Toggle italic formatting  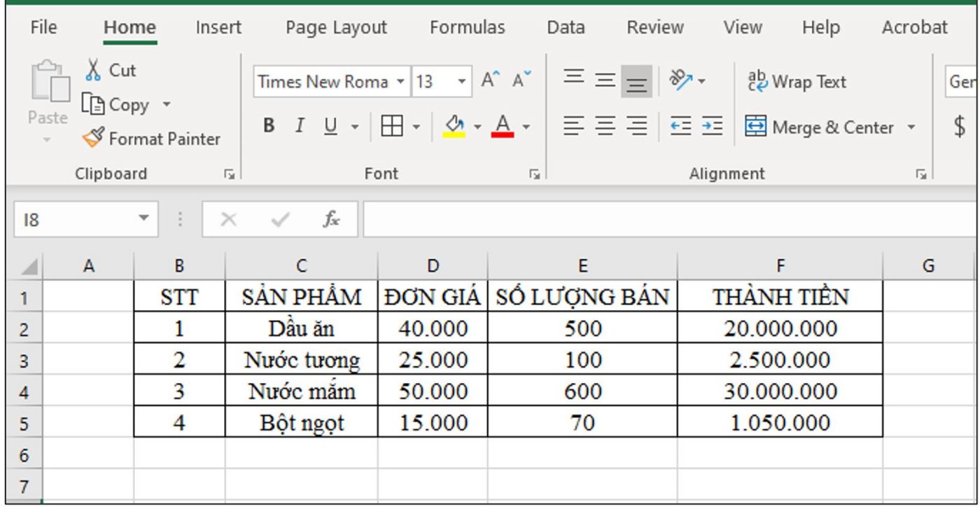click(300, 127)
